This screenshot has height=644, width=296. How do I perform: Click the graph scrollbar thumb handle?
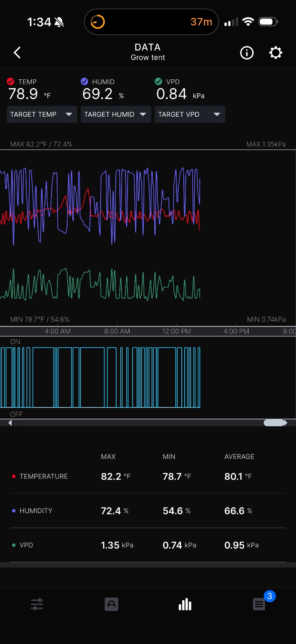click(x=274, y=423)
